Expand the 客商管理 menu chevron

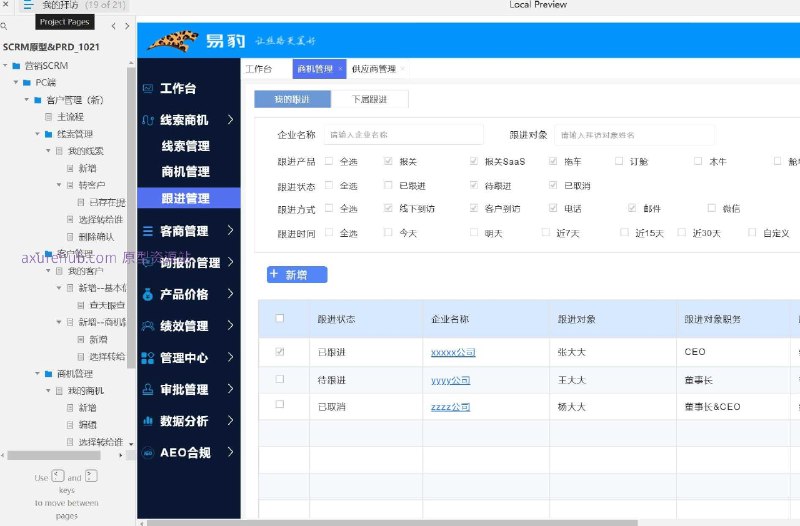point(231,230)
